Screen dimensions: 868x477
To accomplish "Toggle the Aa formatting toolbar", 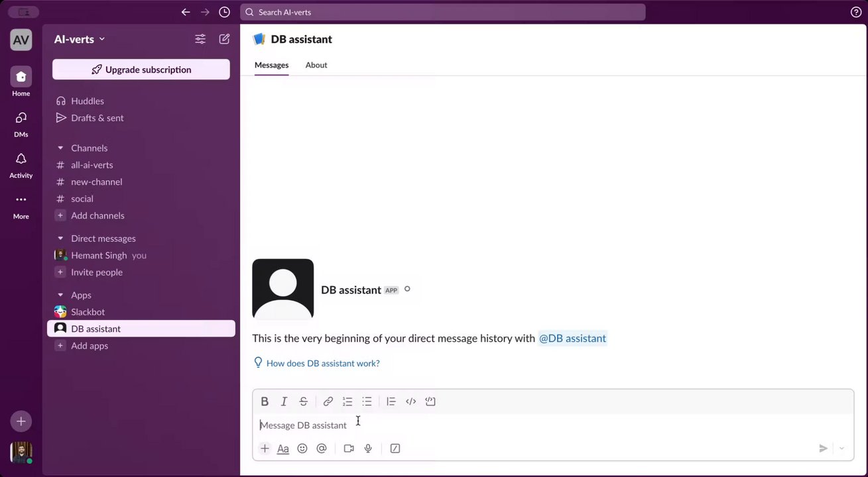I will pos(282,449).
